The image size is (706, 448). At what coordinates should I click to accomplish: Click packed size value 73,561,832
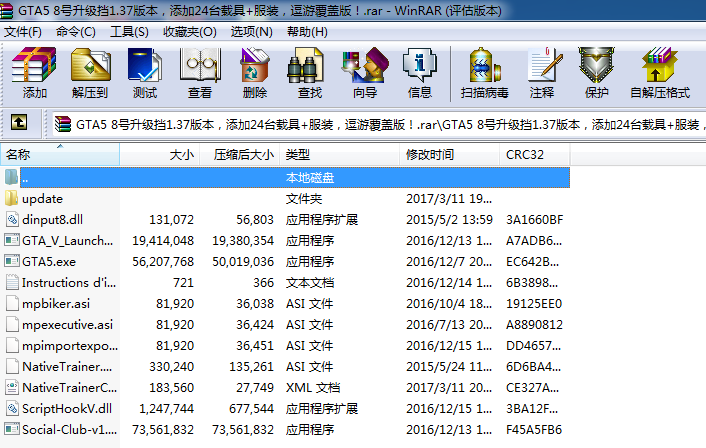243,430
